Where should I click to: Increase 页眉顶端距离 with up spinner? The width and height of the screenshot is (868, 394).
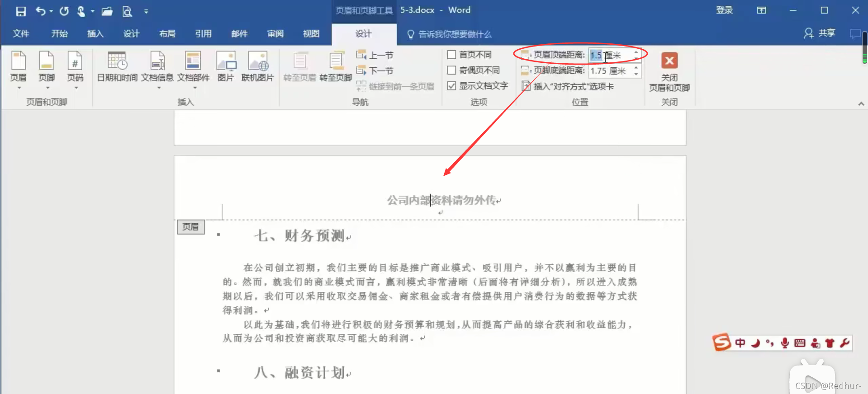pyautogui.click(x=636, y=52)
